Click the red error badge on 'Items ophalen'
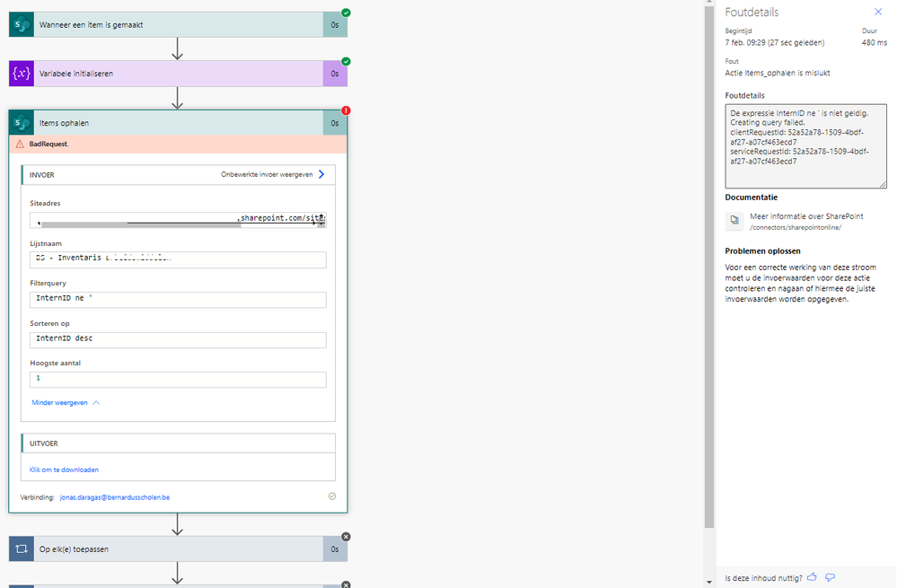This screenshot has width=897, height=588. point(346,110)
